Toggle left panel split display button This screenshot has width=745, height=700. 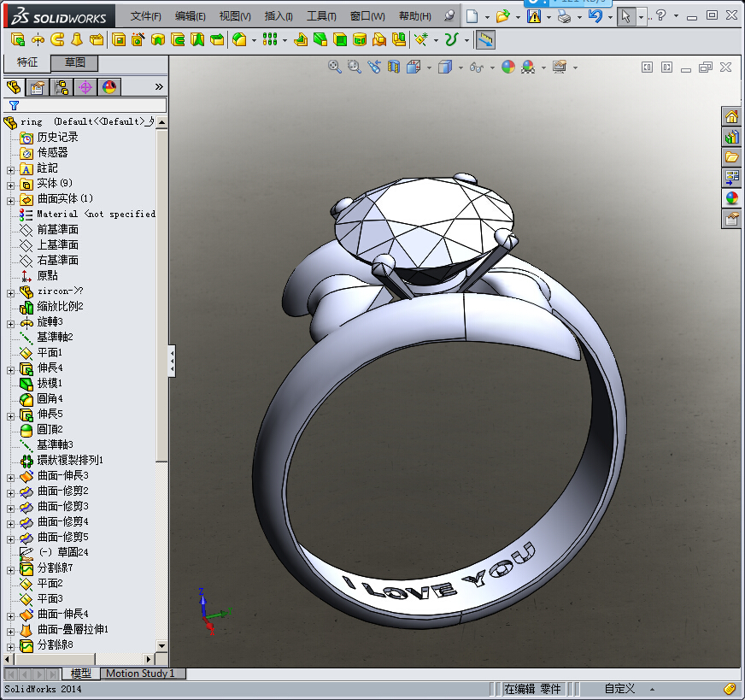(647, 68)
